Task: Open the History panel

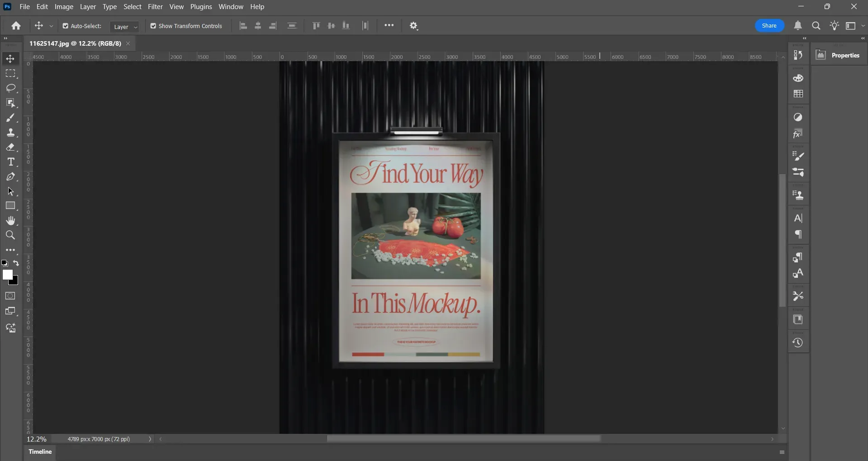Action: pos(798,342)
